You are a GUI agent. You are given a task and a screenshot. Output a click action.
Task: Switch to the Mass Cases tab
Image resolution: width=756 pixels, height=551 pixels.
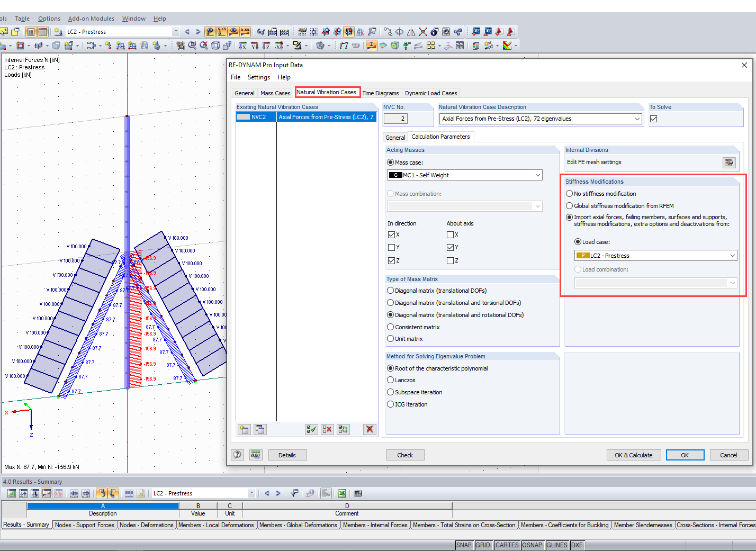point(275,93)
